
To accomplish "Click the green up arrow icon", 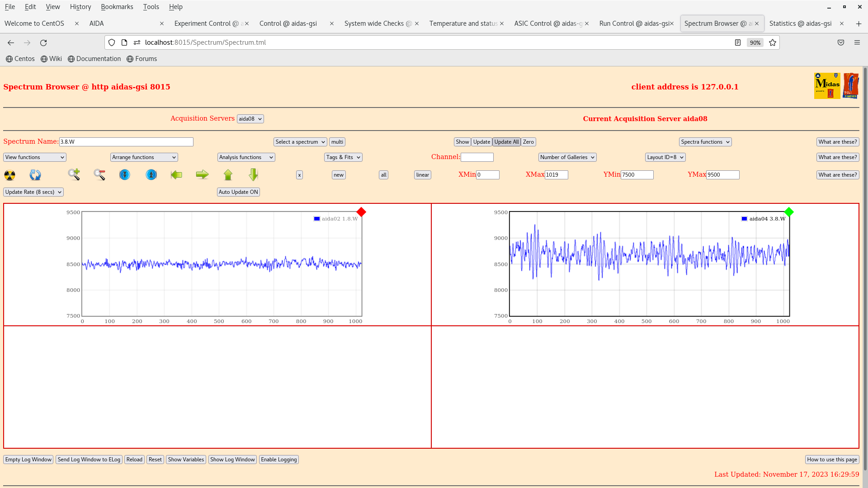I will (228, 174).
